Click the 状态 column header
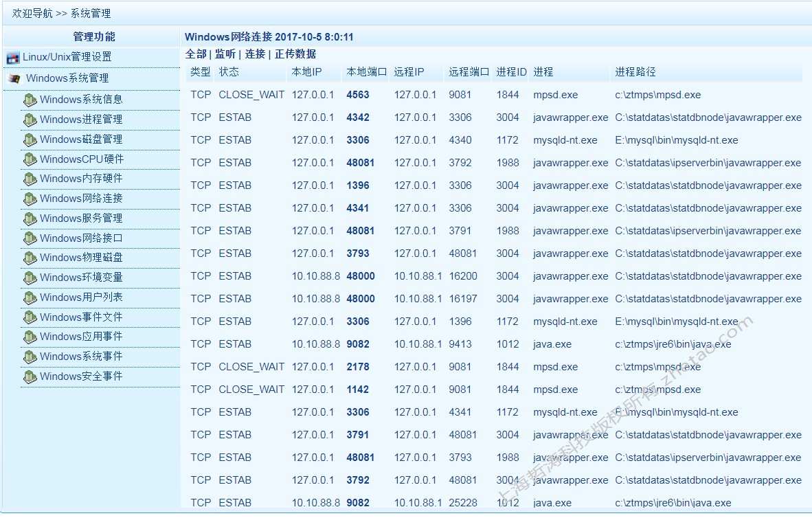812x518 pixels. [229, 72]
